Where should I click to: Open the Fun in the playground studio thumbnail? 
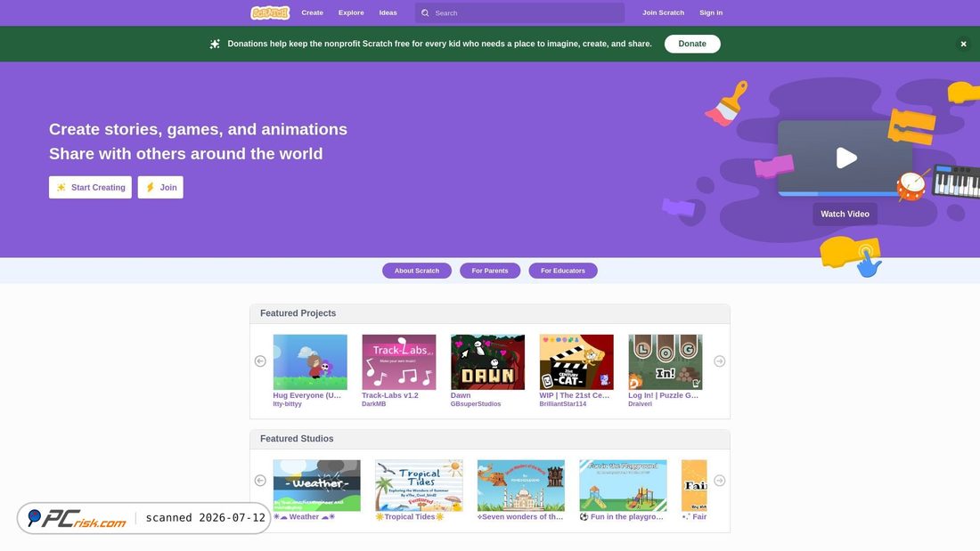[623, 485]
